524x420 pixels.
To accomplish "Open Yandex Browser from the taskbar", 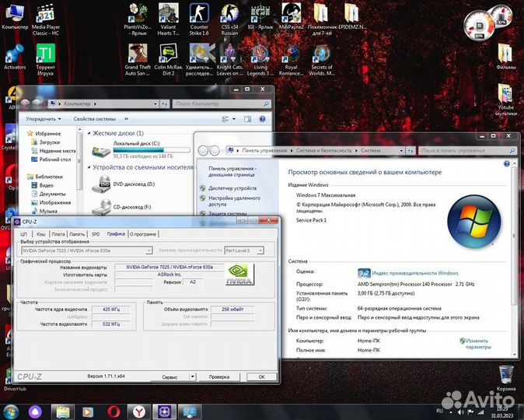I will tap(138, 410).
